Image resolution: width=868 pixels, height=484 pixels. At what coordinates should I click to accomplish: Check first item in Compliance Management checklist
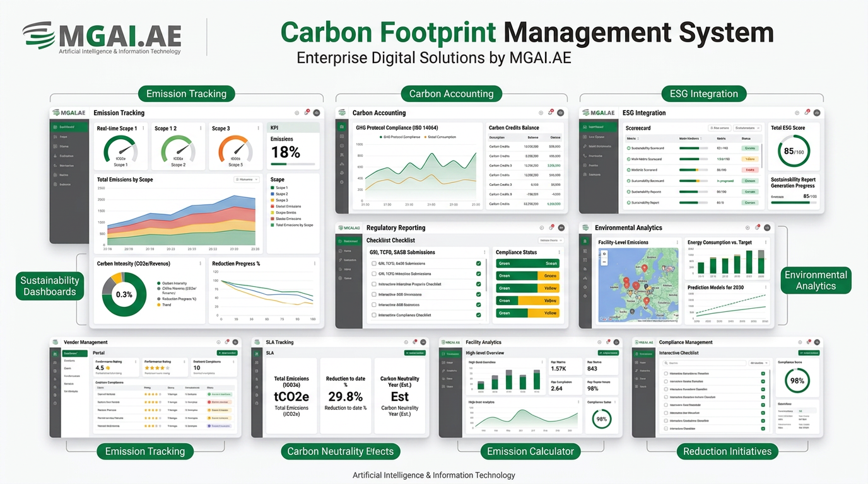666,374
